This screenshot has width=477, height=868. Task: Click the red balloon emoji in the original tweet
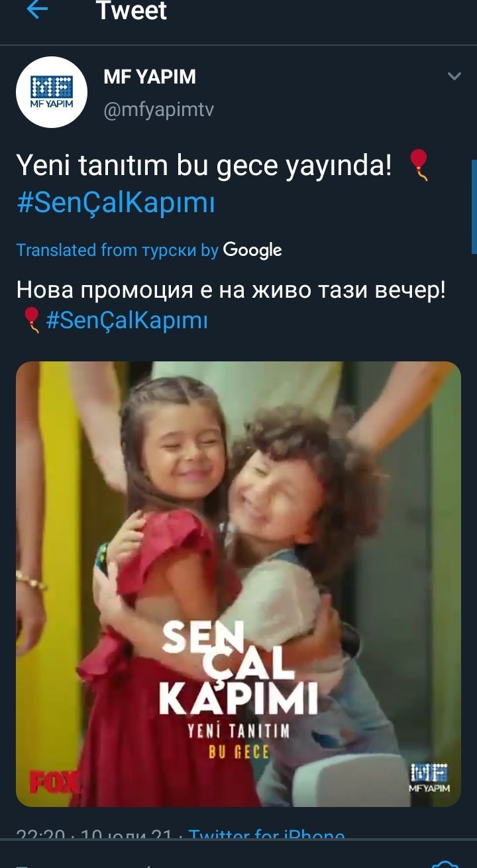(419, 165)
